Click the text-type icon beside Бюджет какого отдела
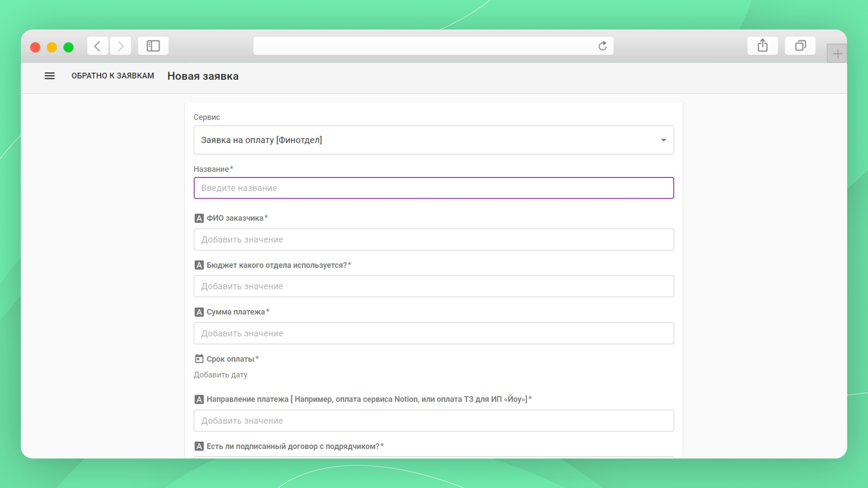The height and width of the screenshot is (488, 868). pyautogui.click(x=199, y=265)
